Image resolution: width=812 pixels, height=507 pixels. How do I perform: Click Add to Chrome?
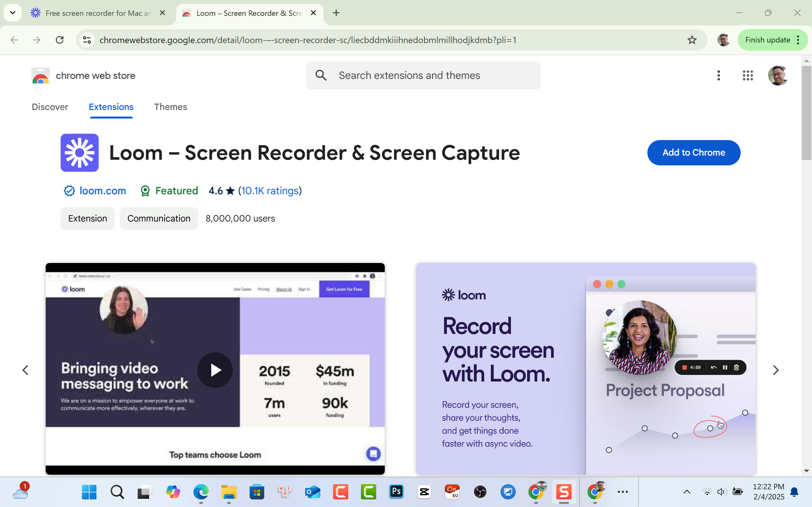tap(694, 152)
